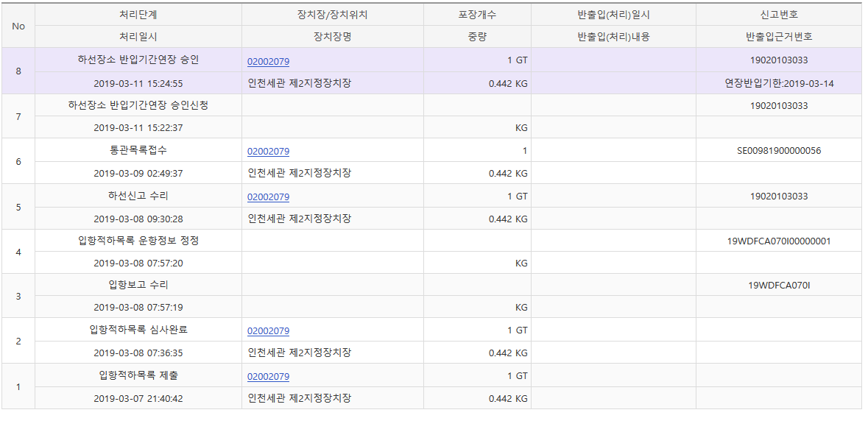Select the 반출입근거번호 sub-header

point(778,36)
